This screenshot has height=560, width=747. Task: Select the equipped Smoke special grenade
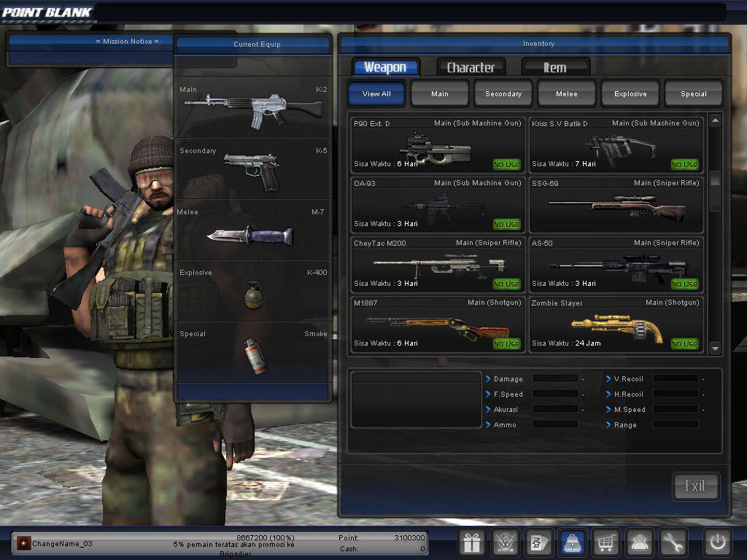click(253, 352)
